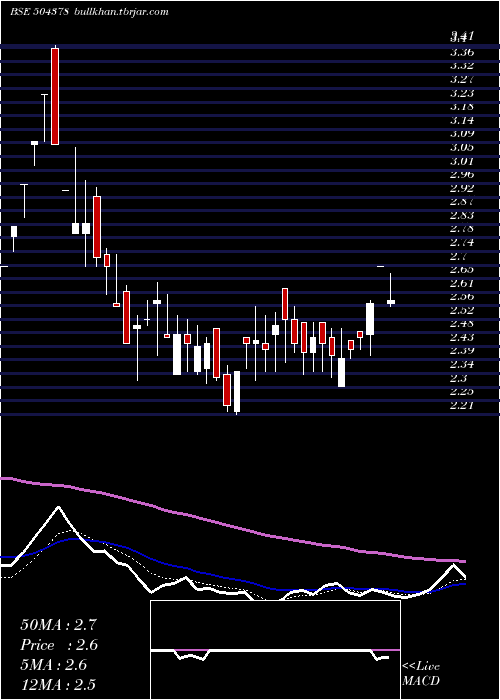Click the bullkhan.tbrjar.com watermark text

[120, 12]
